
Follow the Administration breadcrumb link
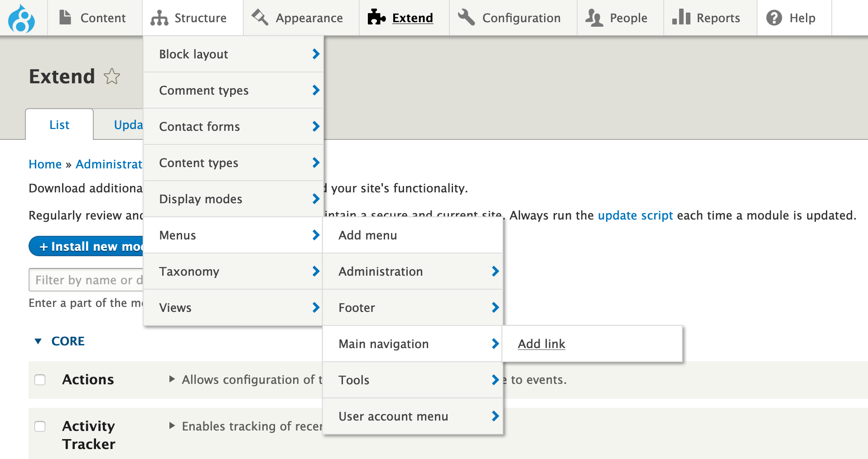109,164
